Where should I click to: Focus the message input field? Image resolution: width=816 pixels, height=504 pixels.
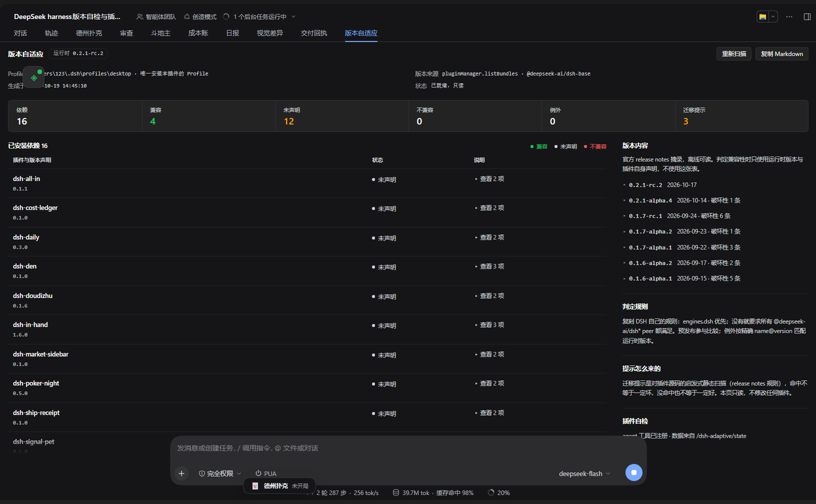408,448
